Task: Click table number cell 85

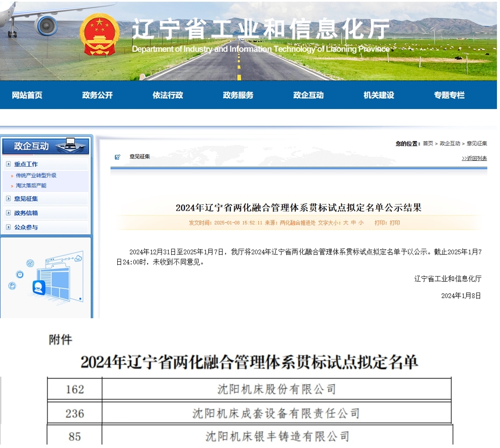Action: coord(75,436)
